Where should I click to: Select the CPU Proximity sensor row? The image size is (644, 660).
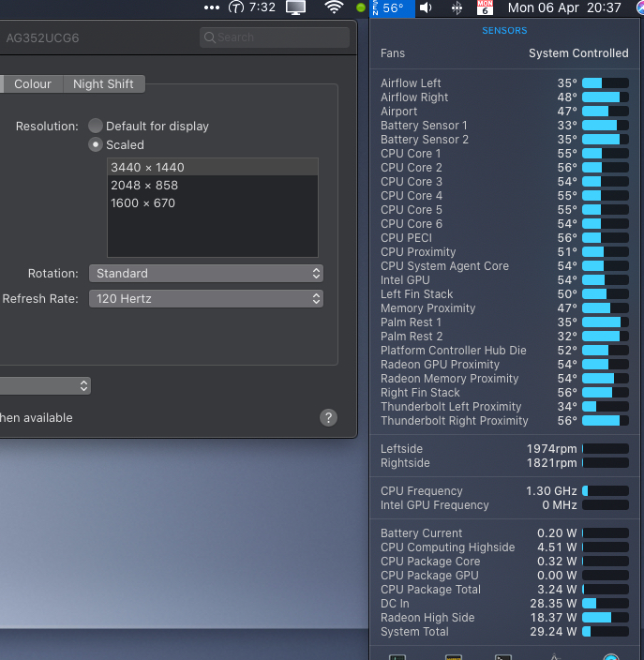504,251
